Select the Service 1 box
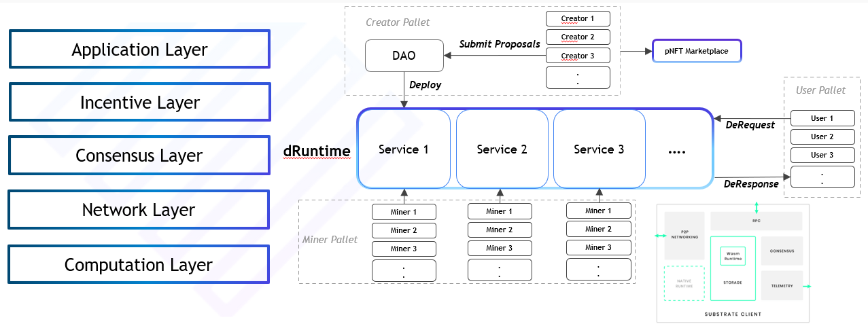868x326 pixels. [404, 149]
